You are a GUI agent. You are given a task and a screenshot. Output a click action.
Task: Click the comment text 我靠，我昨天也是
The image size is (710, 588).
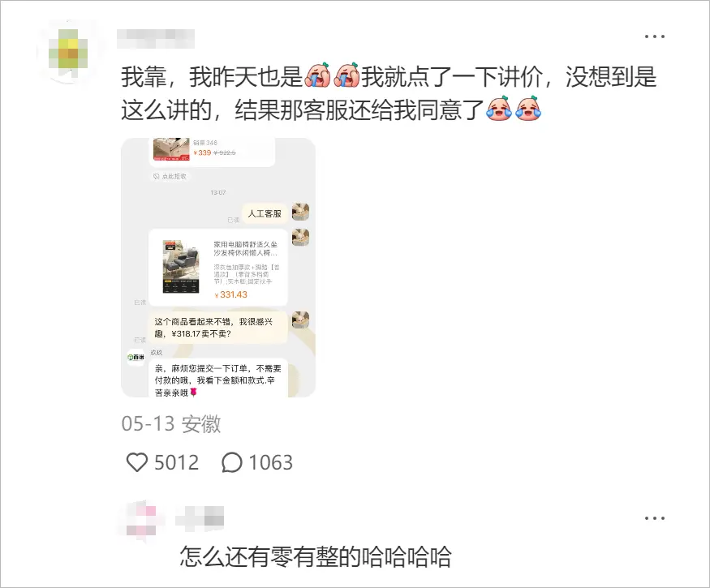(x=212, y=76)
